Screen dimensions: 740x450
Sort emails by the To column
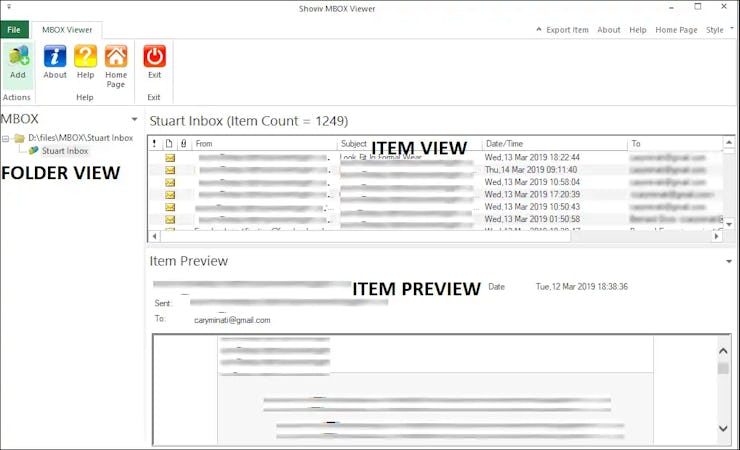[676, 143]
